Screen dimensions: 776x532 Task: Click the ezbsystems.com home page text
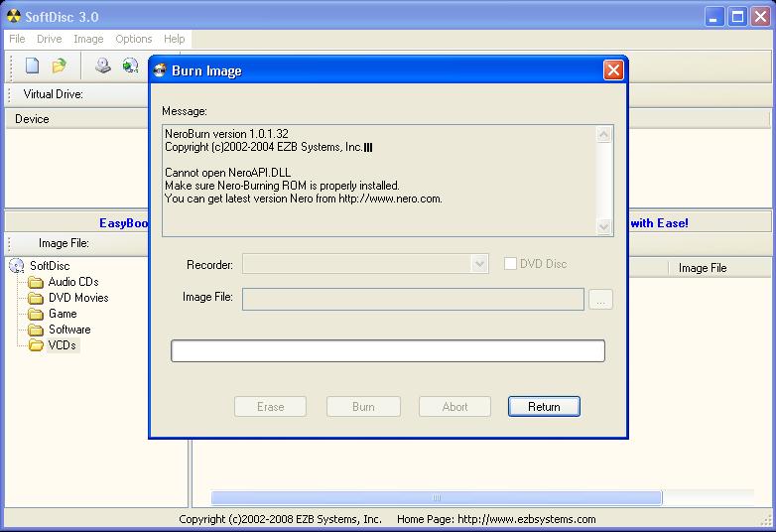(x=496, y=519)
